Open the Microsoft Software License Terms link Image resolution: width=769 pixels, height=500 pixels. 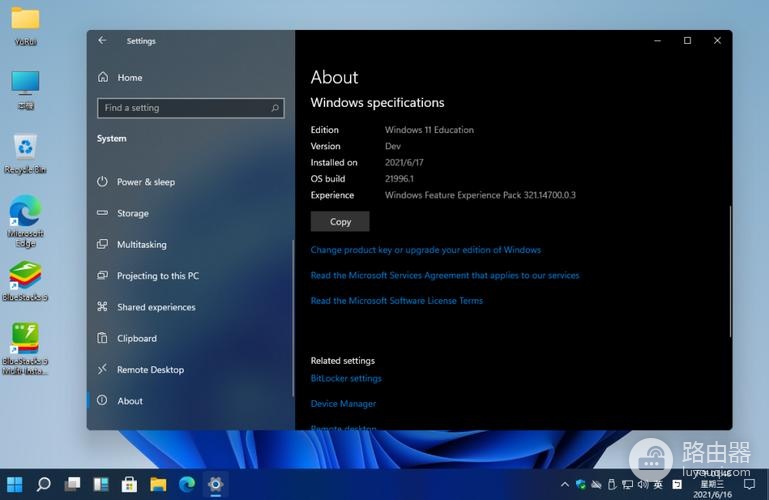coord(397,301)
